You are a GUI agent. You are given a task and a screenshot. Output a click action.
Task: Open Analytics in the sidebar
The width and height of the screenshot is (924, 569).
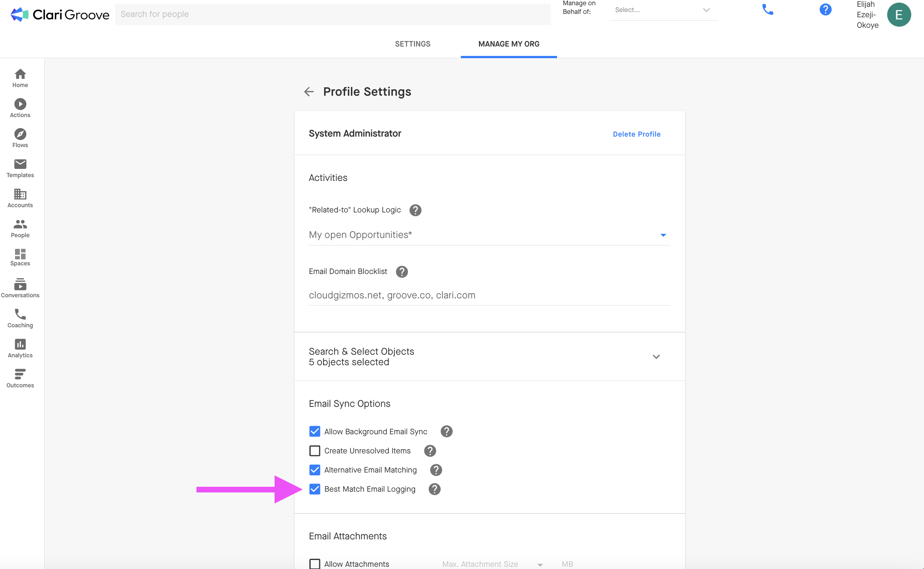pyautogui.click(x=20, y=349)
